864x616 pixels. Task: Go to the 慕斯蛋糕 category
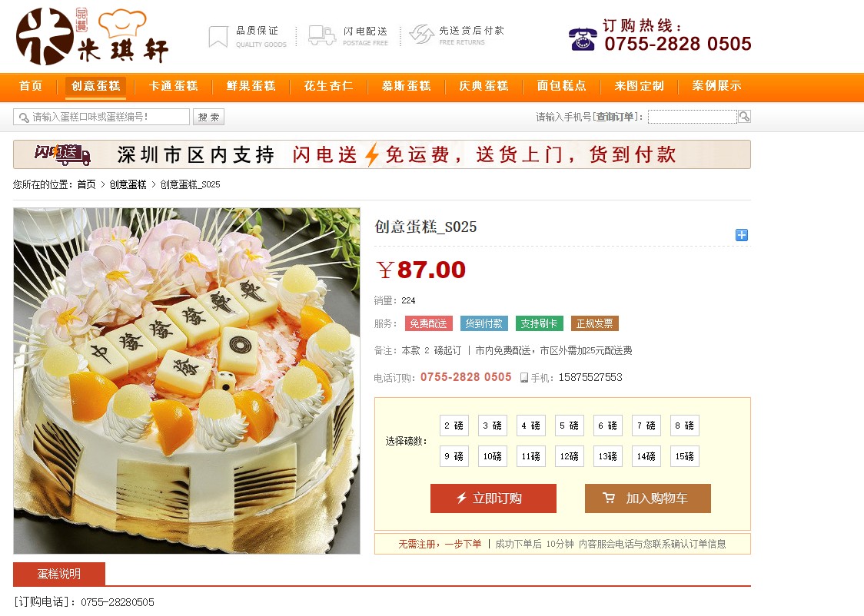point(407,86)
